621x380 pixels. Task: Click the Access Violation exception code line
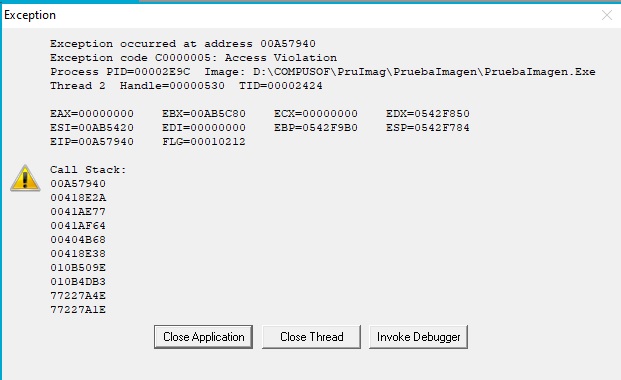(193, 58)
